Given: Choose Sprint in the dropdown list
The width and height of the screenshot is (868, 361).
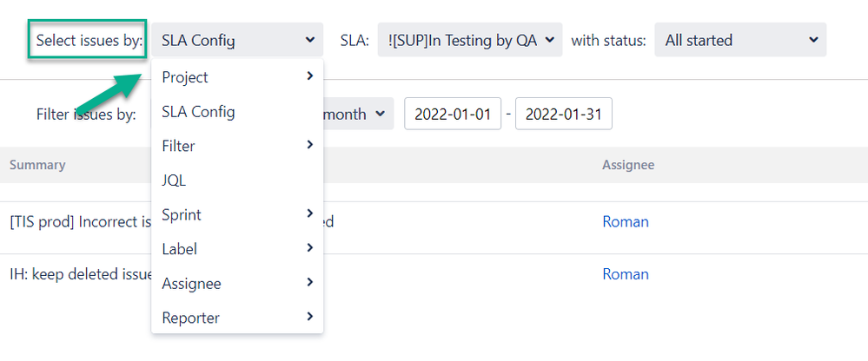Looking at the screenshot, I should [x=182, y=214].
